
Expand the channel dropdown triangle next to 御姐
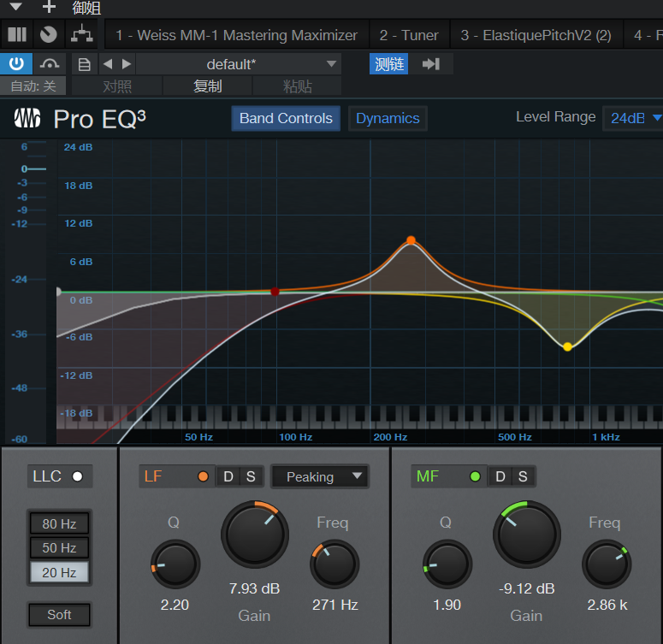tap(15, 6)
